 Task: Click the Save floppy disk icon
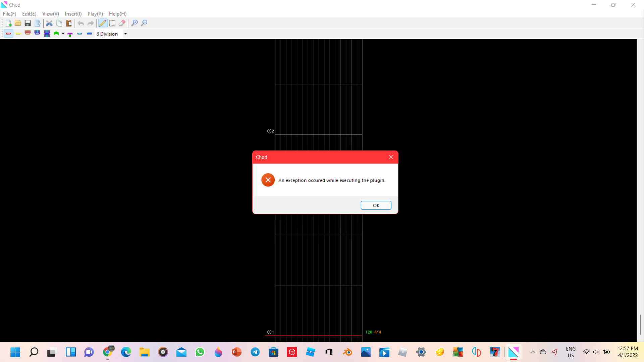point(28,23)
